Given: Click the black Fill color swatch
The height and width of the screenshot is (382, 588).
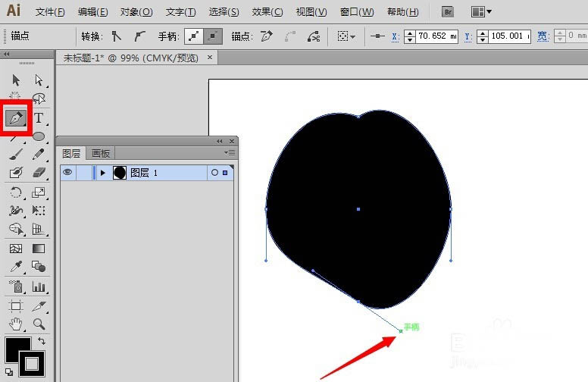Looking at the screenshot, I should (15, 346).
